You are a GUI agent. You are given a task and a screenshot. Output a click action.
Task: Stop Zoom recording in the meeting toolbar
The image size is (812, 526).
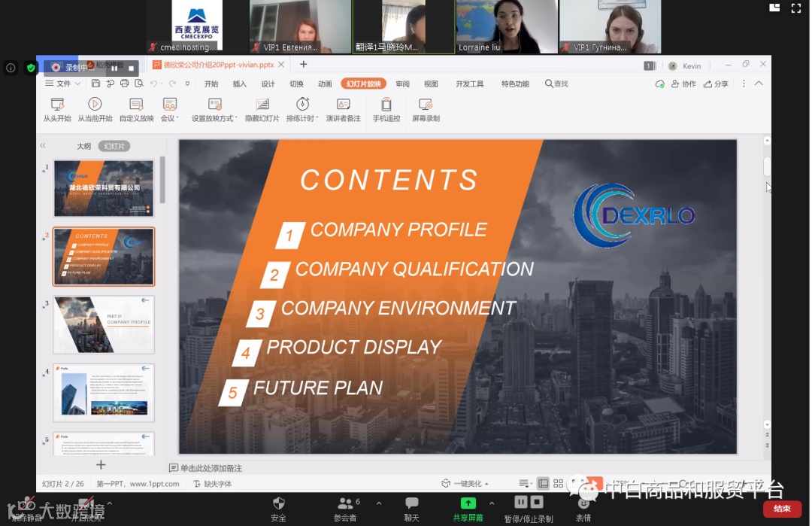coord(537,502)
